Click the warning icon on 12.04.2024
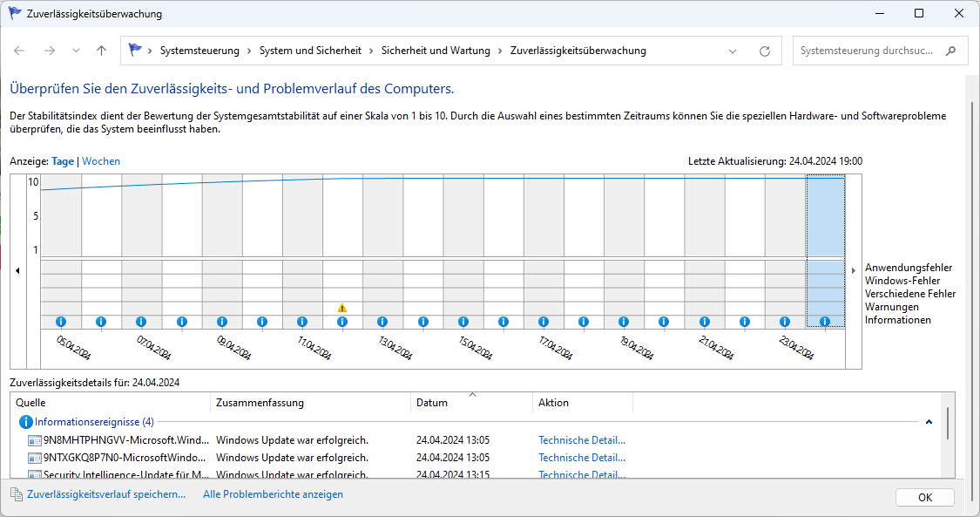 tap(342, 308)
